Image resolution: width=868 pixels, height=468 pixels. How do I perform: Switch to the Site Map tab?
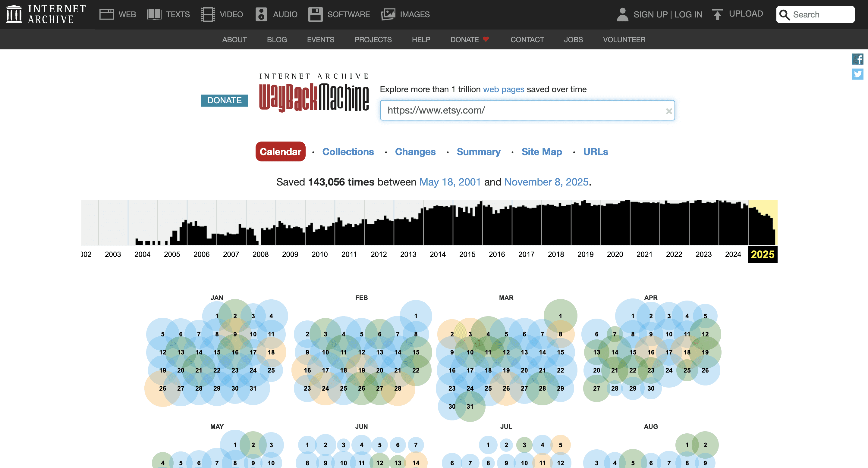[x=542, y=151]
